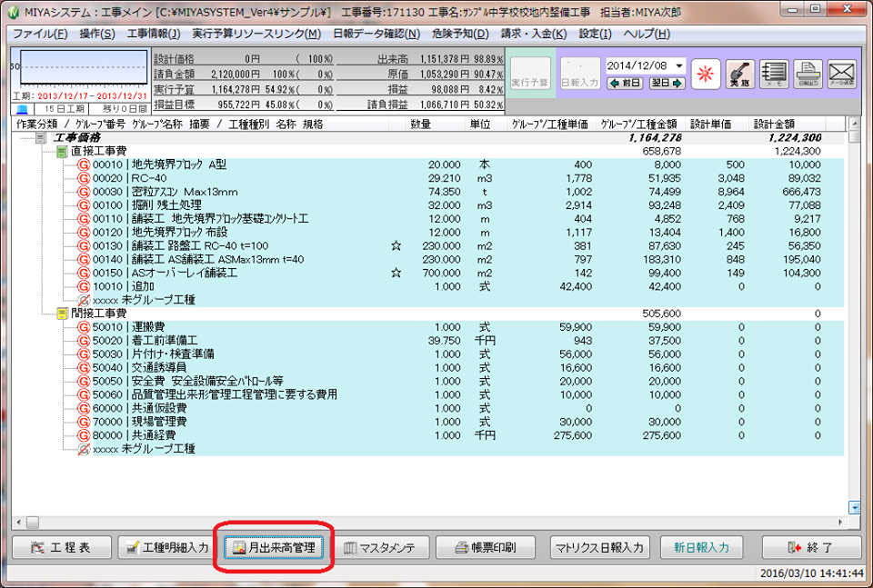Click the vertical scrollbar thumb
Screen dimensions: 873x588
(x=854, y=136)
